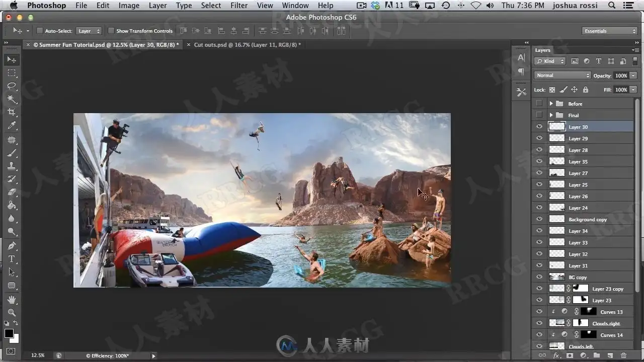644x362 pixels.
Task: Hide Layer 29 visibility eye
Action: click(539, 138)
